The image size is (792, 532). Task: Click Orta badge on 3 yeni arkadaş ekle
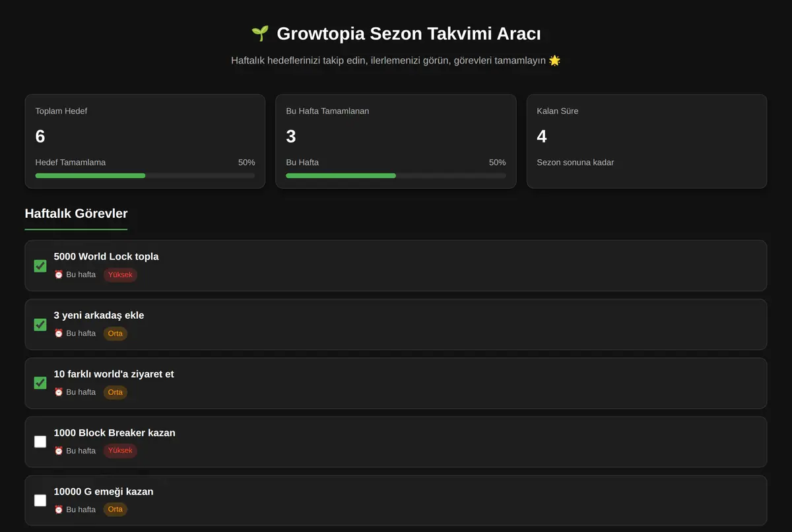pos(115,333)
